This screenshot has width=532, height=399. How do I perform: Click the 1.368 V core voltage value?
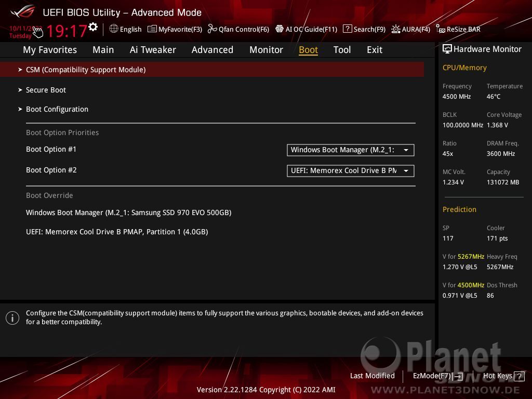coord(497,125)
